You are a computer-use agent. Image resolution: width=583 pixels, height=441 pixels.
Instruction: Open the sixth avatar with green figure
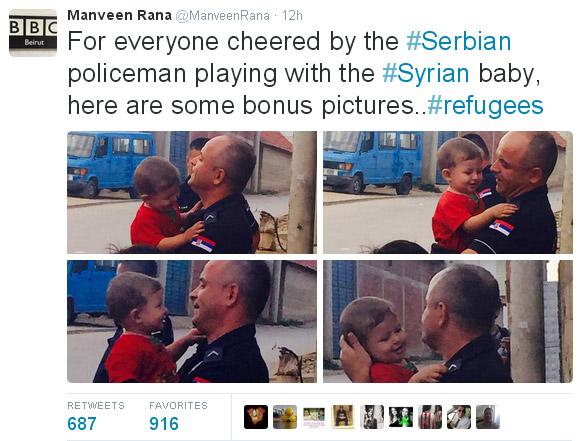401,417
